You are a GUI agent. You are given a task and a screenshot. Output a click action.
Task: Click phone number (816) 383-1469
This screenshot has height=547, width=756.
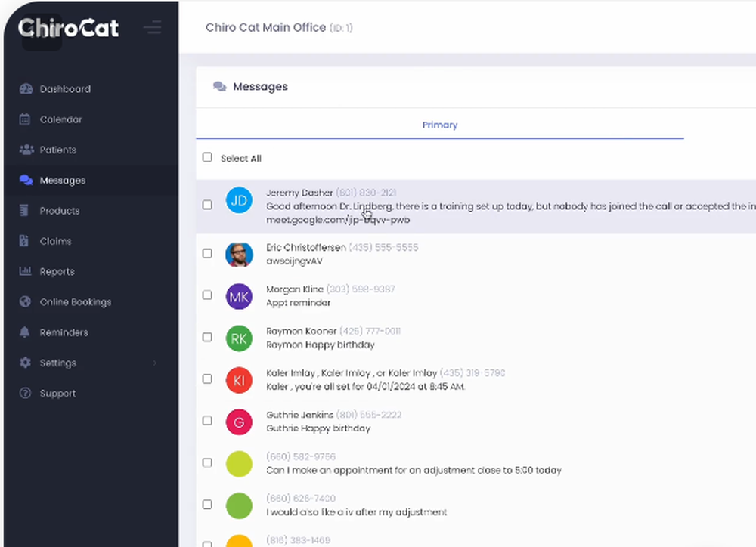click(x=299, y=540)
